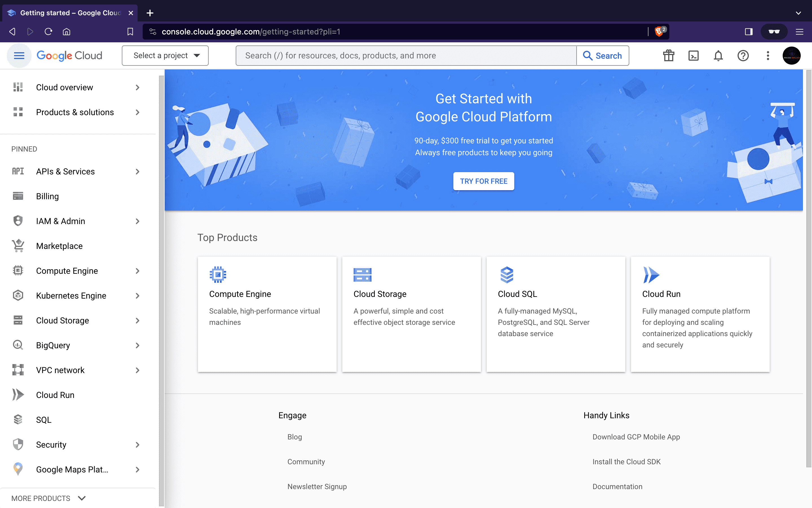The width and height of the screenshot is (812, 508).
Task: Click the main page vertical scrollbar
Action: coord(808,269)
